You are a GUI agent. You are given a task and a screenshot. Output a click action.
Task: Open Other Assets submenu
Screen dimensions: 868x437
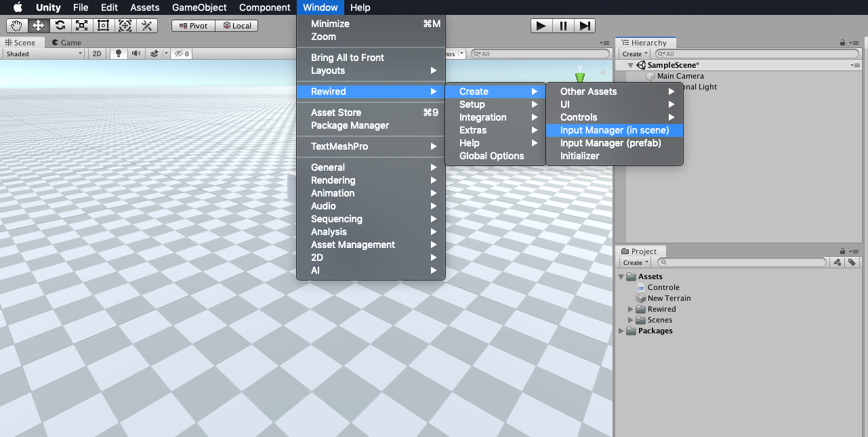(x=615, y=91)
